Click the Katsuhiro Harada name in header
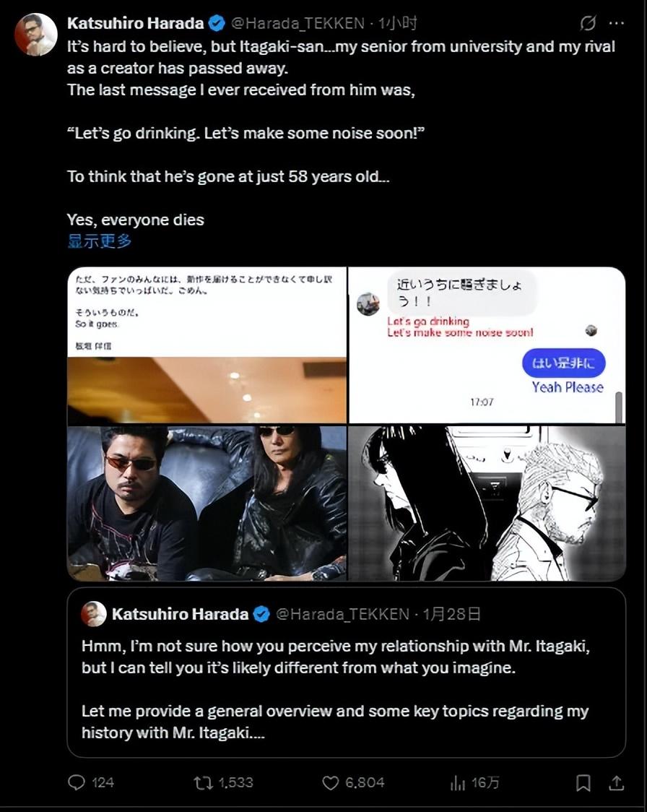Viewport: 647px width, 812px height. coord(136,23)
